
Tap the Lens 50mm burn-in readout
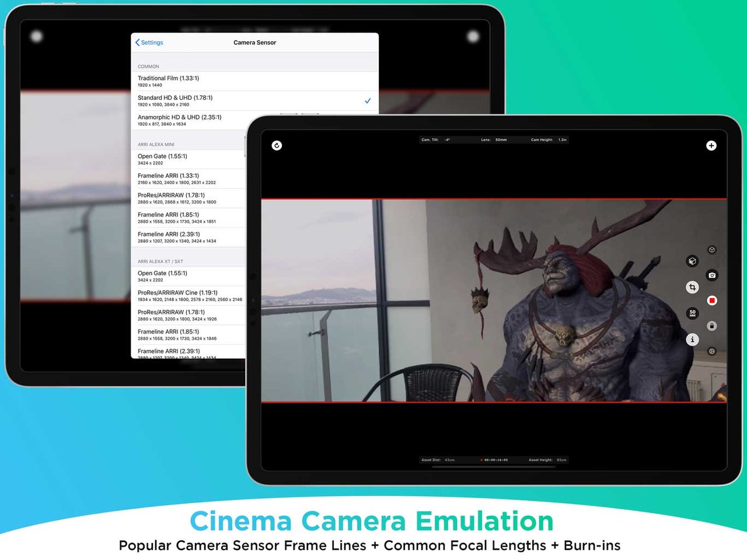pyautogui.click(x=494, y=140)
